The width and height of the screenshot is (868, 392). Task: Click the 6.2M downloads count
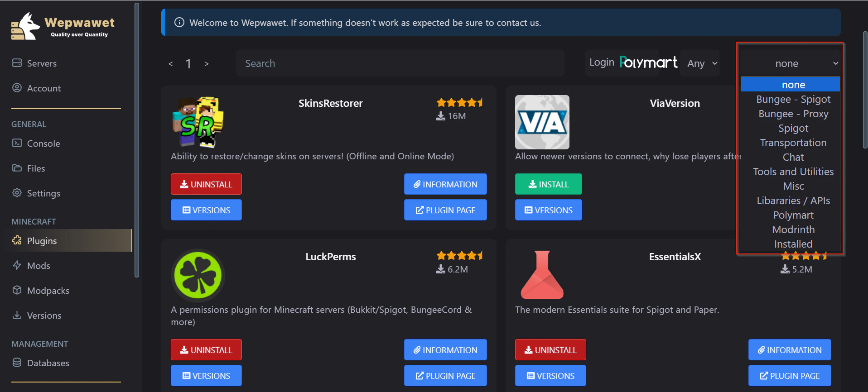[x=452, y=269]
